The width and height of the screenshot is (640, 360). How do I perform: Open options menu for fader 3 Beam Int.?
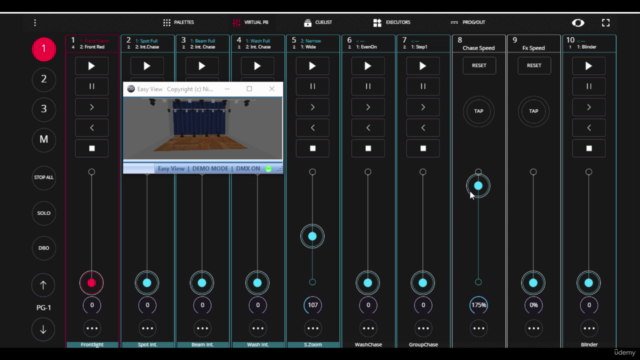pos(202,329)
